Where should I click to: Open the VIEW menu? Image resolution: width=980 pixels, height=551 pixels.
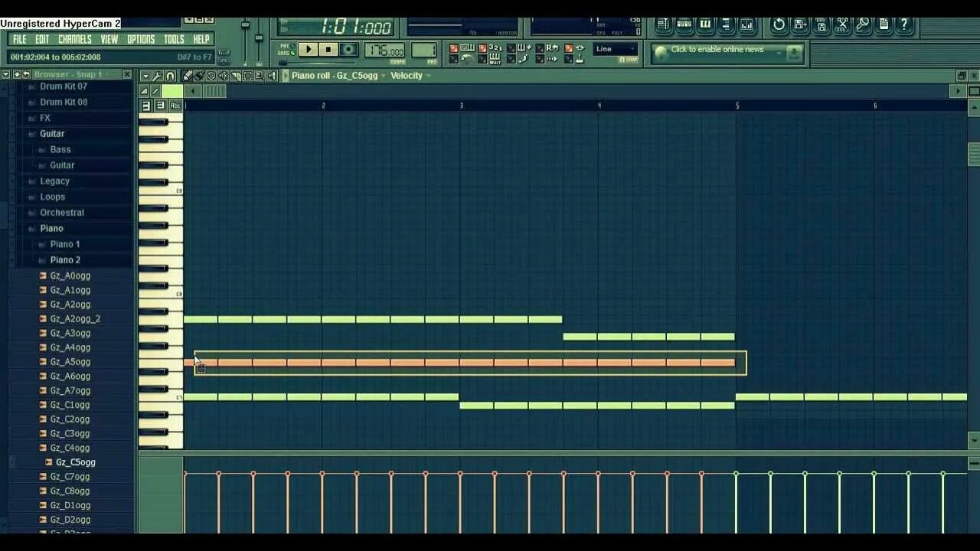click(x=109, y=39)
